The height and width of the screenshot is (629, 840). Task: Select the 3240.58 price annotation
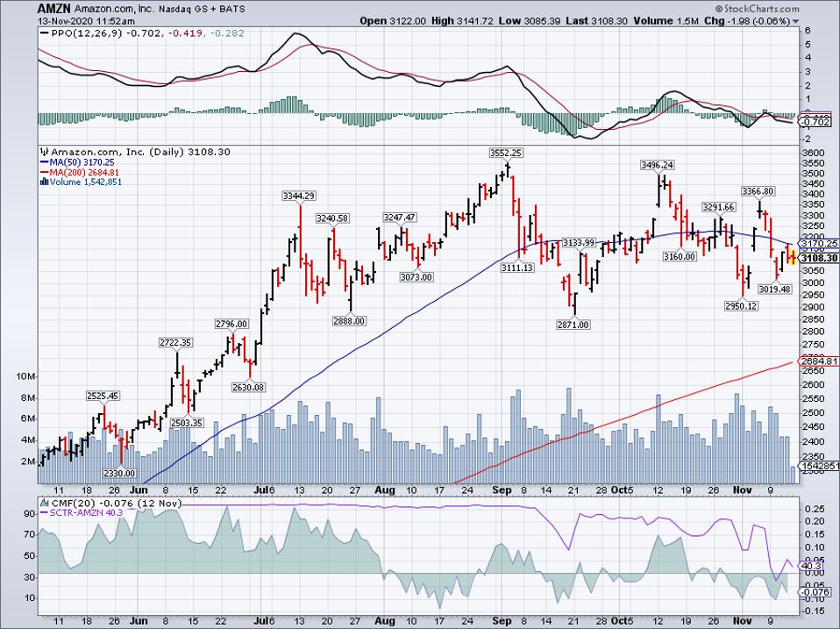click(x=332, y=218)
